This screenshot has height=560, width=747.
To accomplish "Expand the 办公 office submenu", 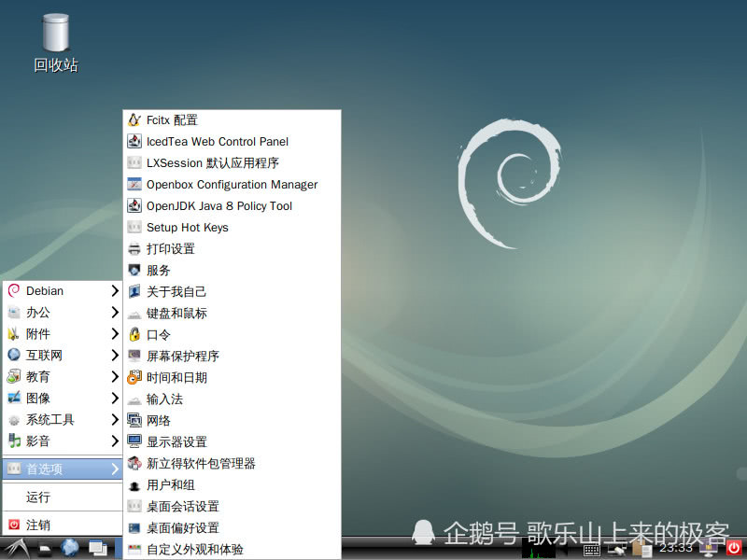I will tap(63, 312).
